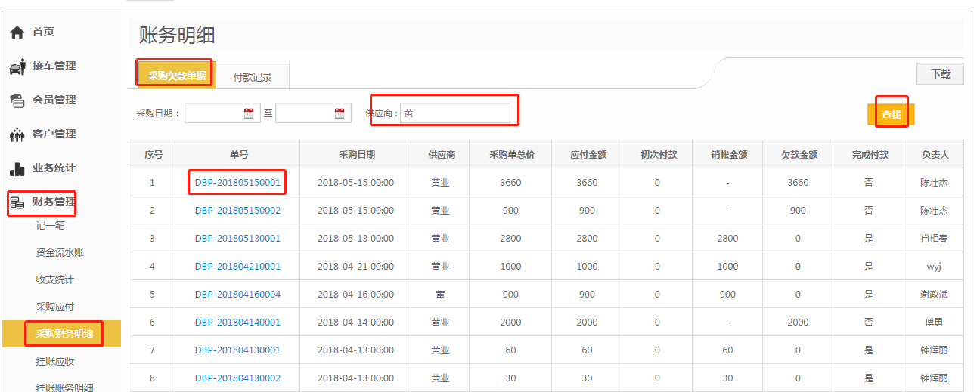
Task: Click the home icon in sidebar
Action: (x=17, y=32)
